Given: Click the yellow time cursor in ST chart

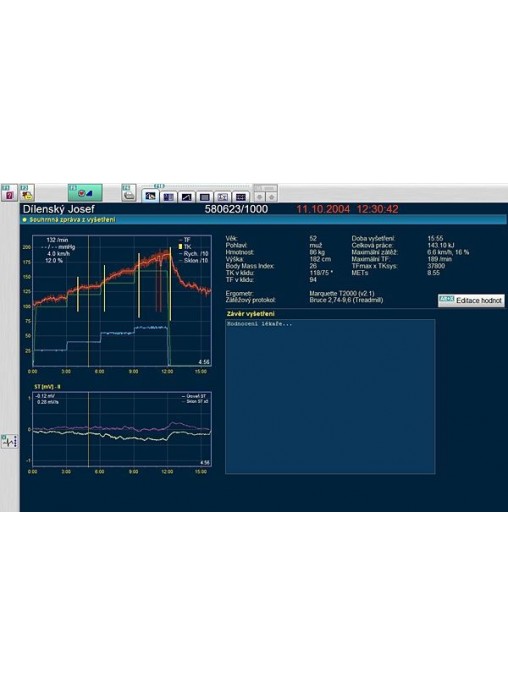Looking at the screenshot, I should point(88,429).
